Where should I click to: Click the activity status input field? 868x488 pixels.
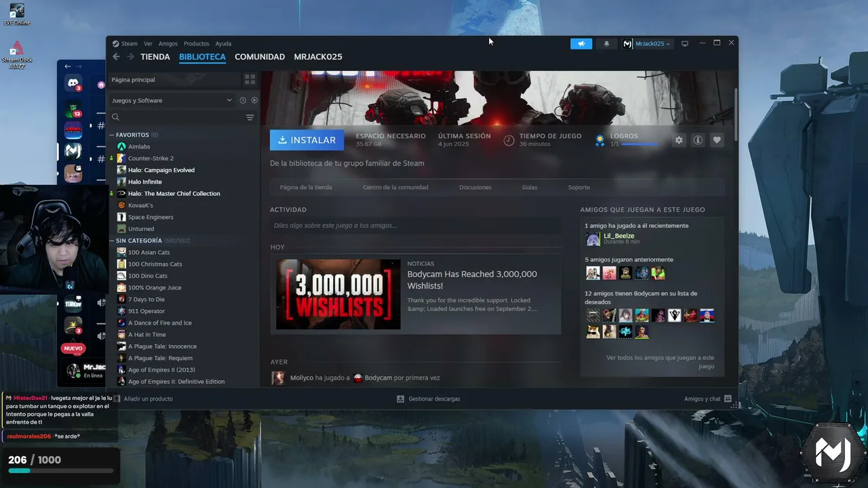(x=415, y=226)
